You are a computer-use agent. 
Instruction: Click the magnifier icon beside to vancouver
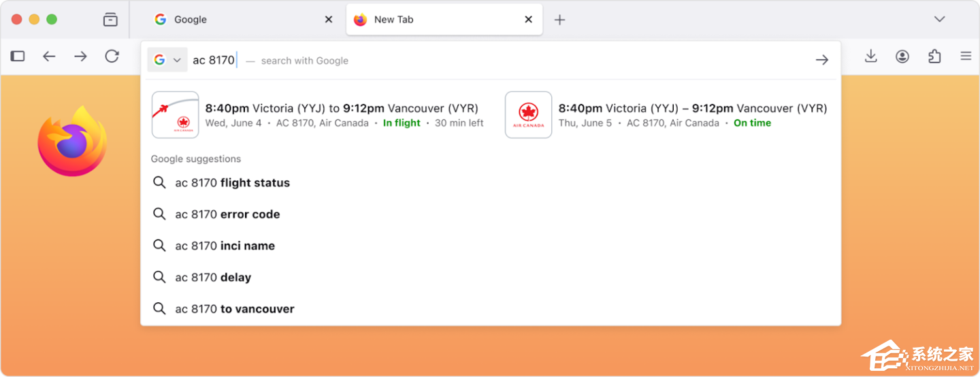159,308
